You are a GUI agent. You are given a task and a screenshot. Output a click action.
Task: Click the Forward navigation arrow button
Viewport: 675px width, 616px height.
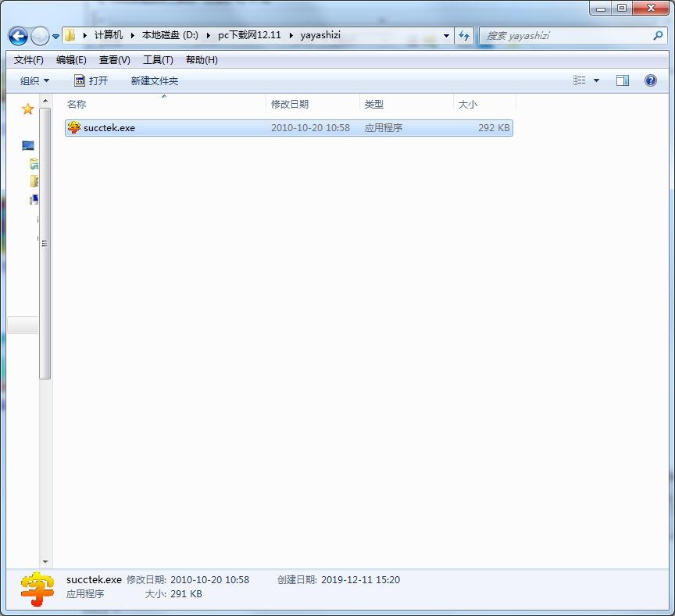coord(40,36)
